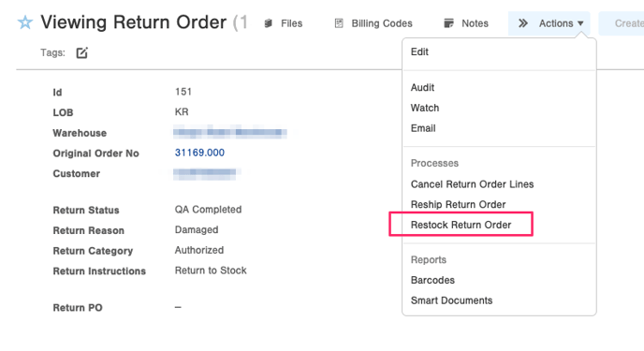Click the double-chevron Actions icon
This screenshot has height=351, width=644.
523,23
